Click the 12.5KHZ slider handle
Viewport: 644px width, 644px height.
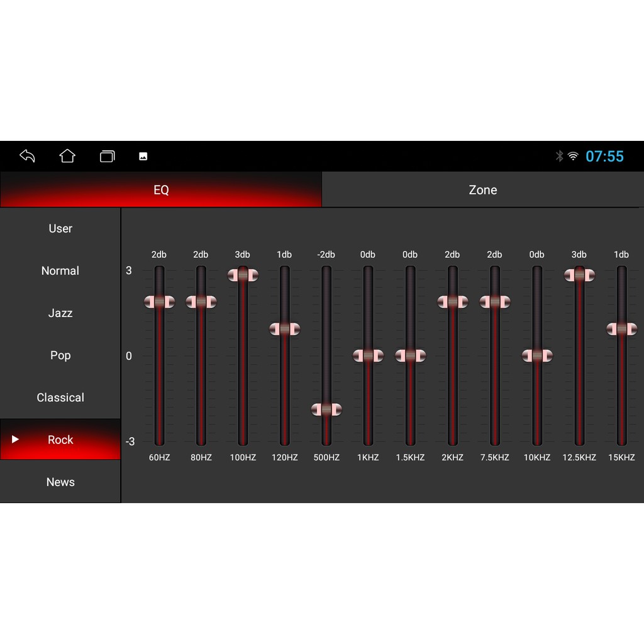click(579, 275)
